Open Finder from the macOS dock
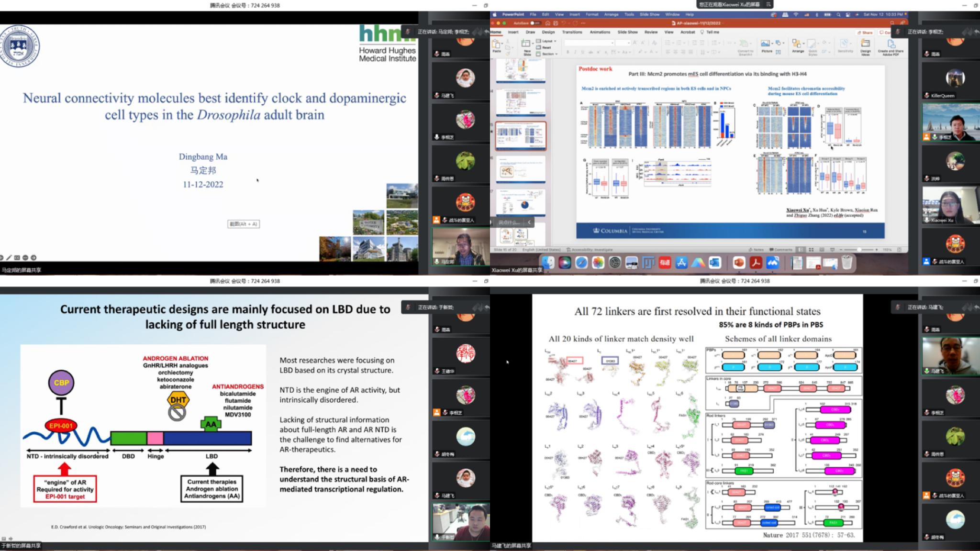 (548, 262)
